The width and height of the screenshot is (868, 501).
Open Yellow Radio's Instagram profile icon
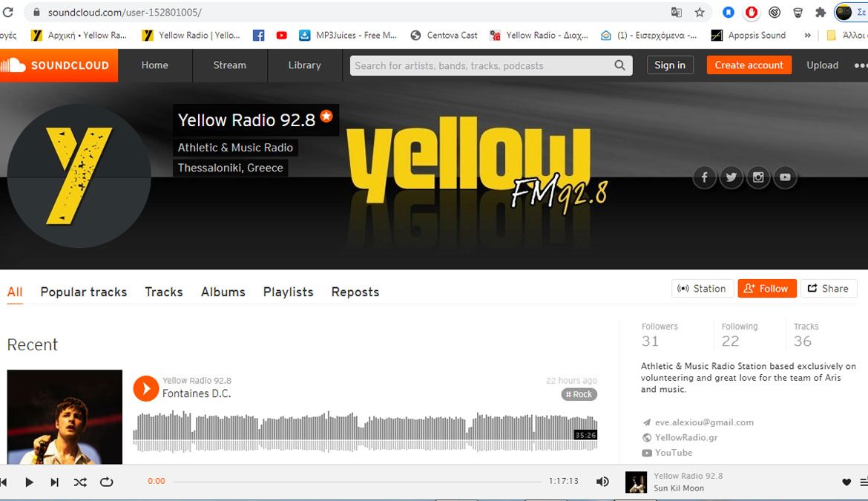coord(757,177)
